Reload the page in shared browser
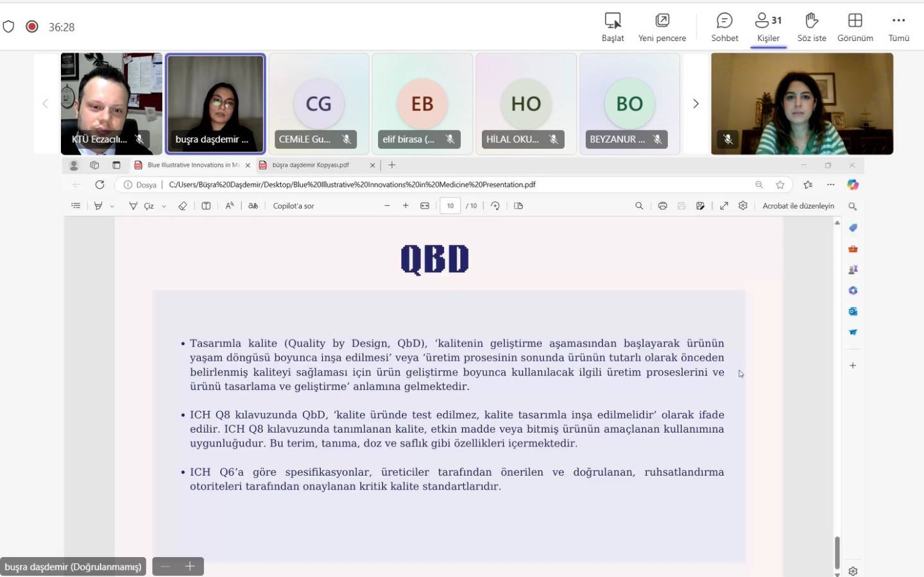This screenshot has width=924, height=577. pos(99,184)
